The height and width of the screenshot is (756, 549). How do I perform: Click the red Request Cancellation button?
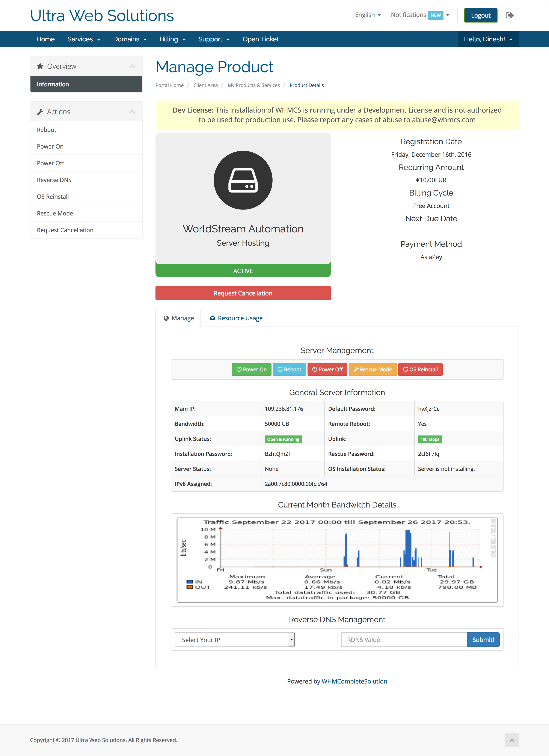[x=243, y=293]
